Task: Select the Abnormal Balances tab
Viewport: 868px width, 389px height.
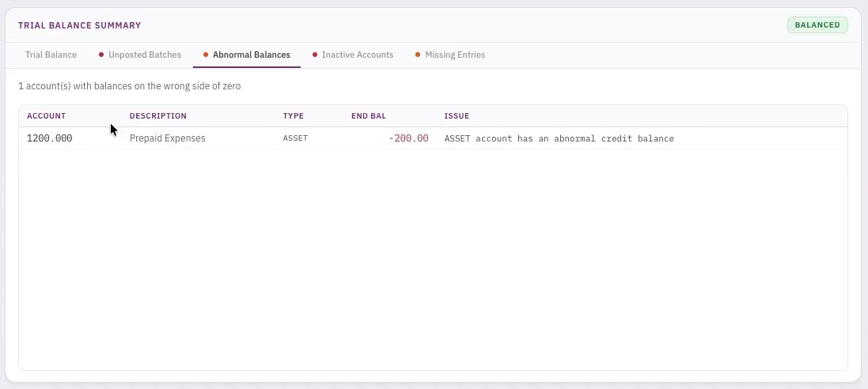Action: [x=251, y=55]
